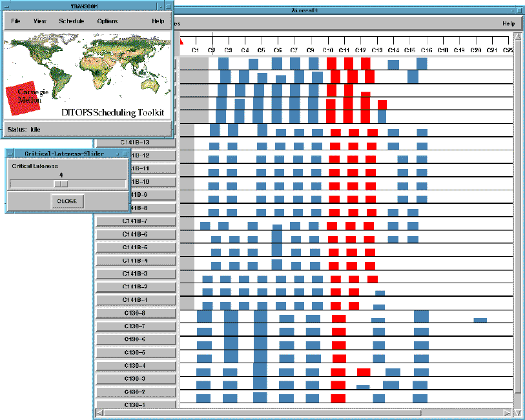Image resolution: width=525 pixels, height=420 pixels.
Task: Click the Critical Lateness slider handle
Action: coord(61,184)
